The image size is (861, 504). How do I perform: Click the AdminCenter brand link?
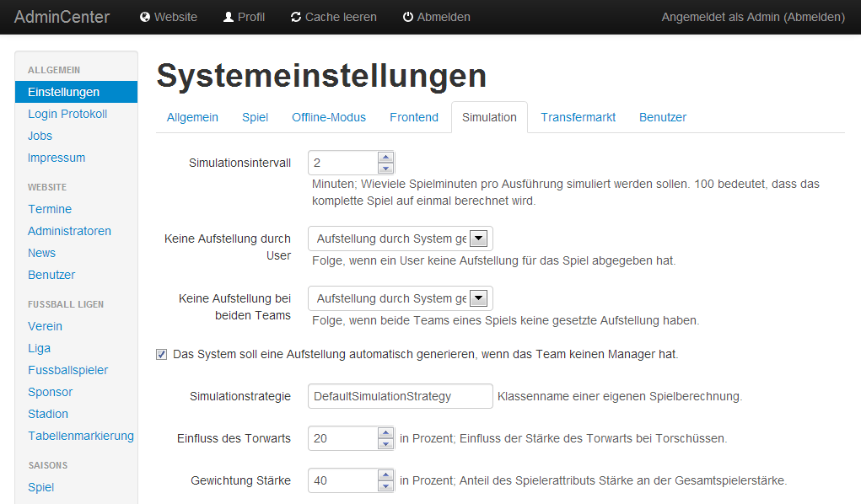tap(62, 17)
